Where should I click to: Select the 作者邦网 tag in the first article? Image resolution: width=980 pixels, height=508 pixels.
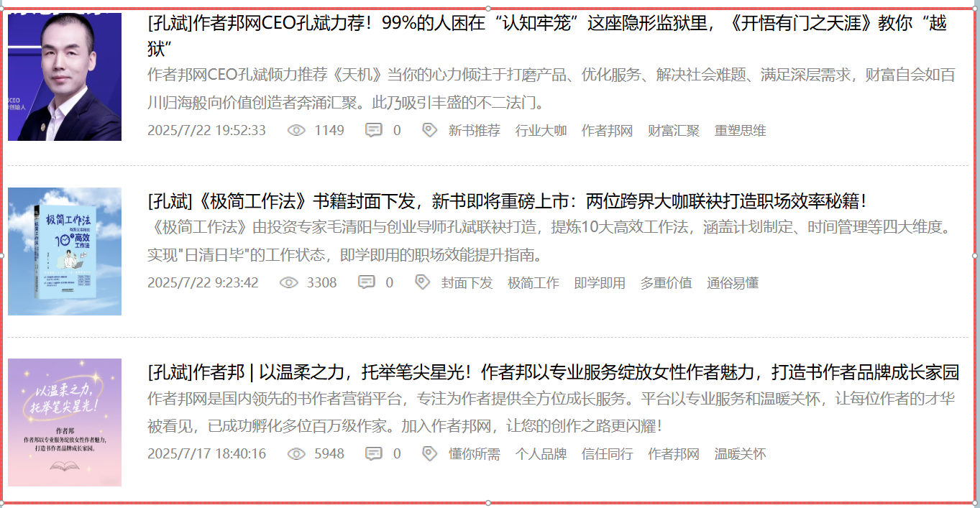[608, 130]
